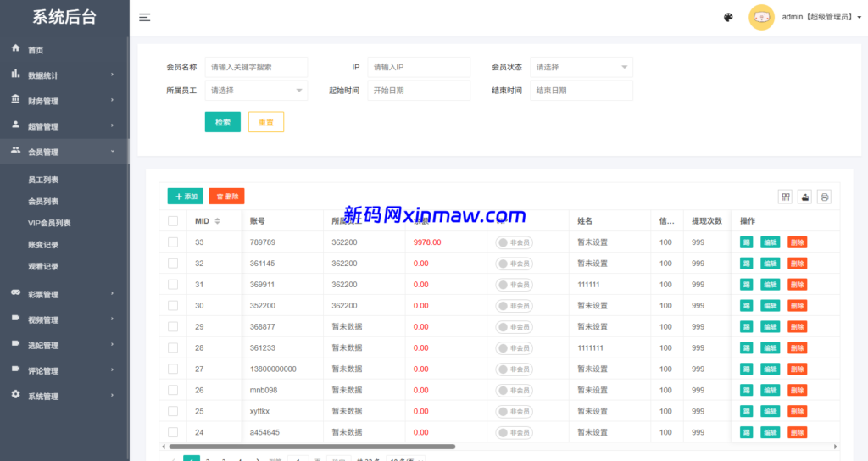This screenshot has height=461, width=868.
Task: Open the table column filter icon
Action: click(x=786, y=197)
